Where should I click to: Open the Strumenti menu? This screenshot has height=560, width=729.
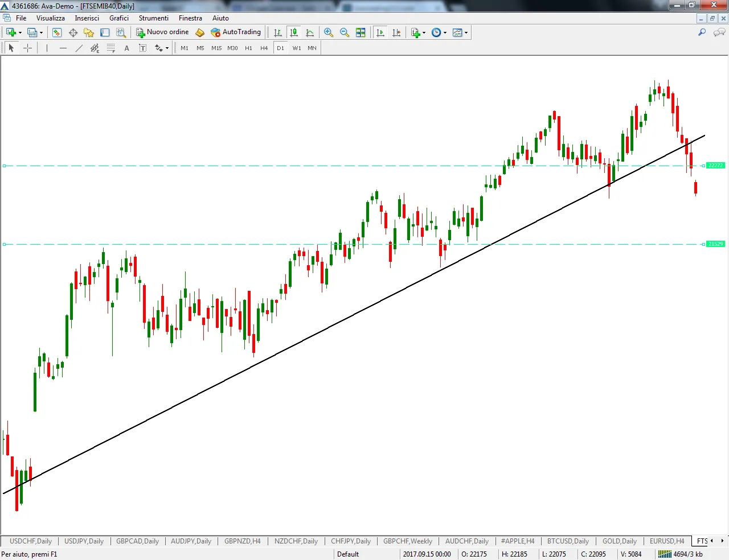click(154, 18)
